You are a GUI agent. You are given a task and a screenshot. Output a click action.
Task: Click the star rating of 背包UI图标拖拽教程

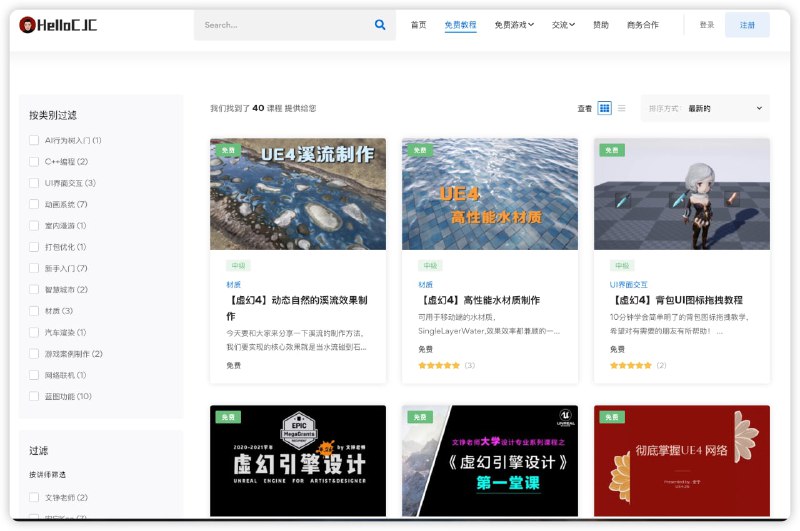coord(631,365)
